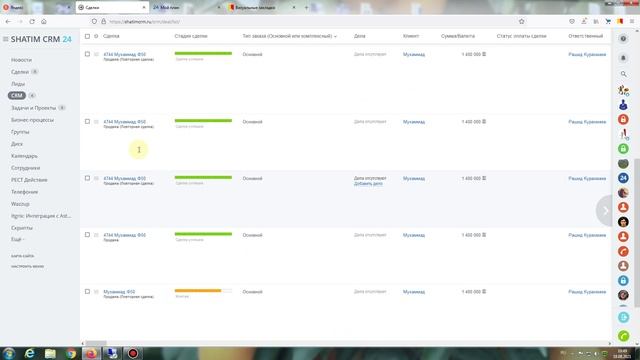Open File Explorer folder on taskbar
Screen dimensions: 640x360
coord(50,353)
